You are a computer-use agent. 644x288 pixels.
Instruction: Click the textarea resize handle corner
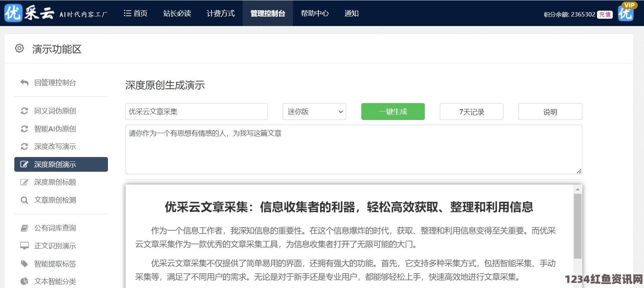pyautogui.click(x=579, y=171)
